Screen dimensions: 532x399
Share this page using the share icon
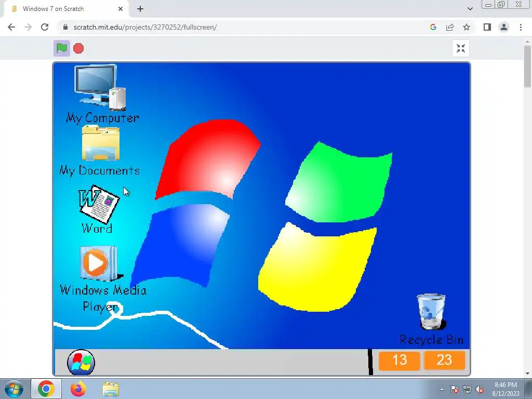450,27
